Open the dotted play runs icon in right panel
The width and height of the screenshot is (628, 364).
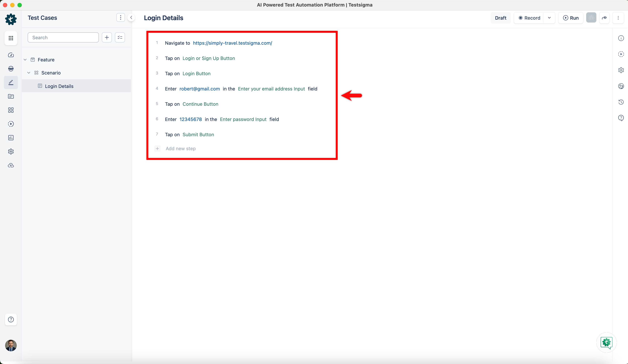tap(621, 54)
